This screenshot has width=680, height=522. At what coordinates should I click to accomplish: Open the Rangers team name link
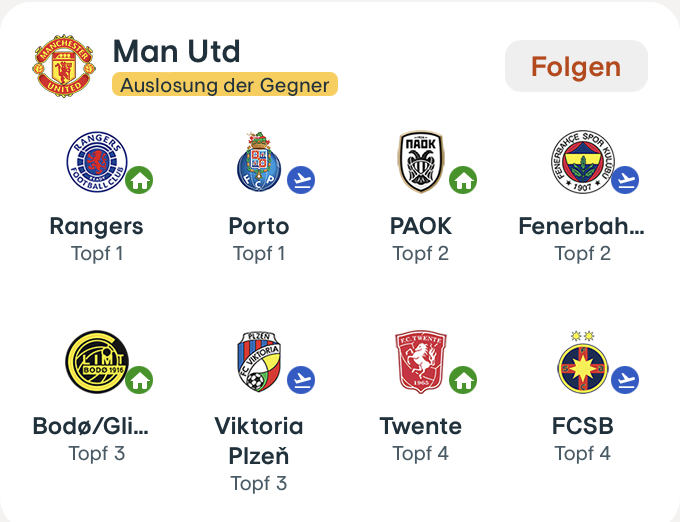(96, 226)
